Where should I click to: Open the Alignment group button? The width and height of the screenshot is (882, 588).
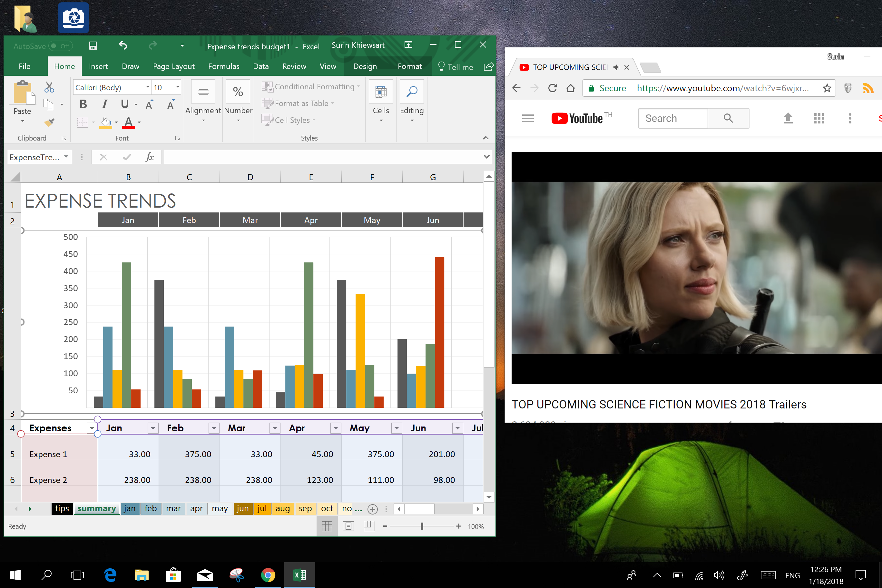point(203,101)
